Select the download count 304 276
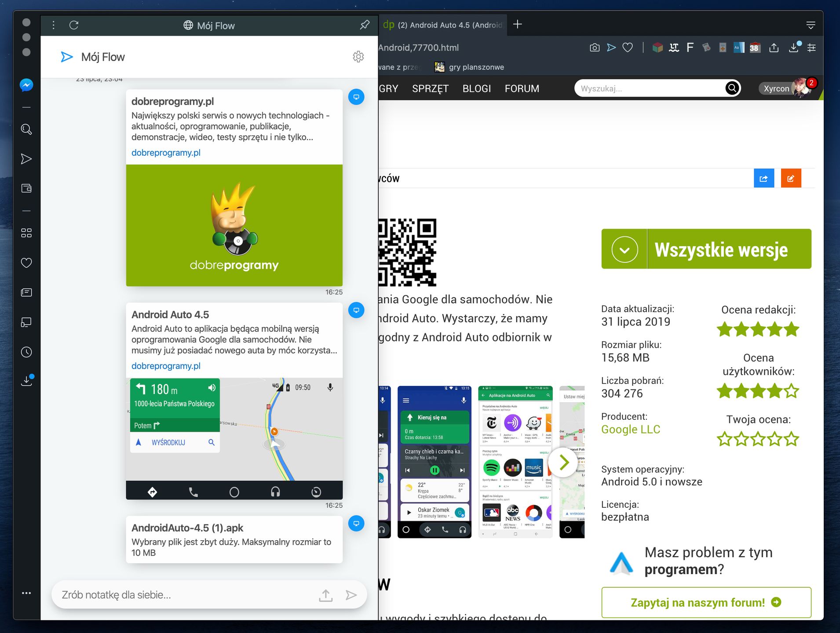 point(622,393)
